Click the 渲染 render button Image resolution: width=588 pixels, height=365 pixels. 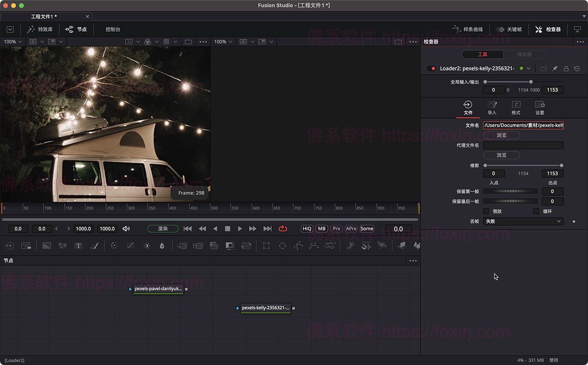point(162,228)
